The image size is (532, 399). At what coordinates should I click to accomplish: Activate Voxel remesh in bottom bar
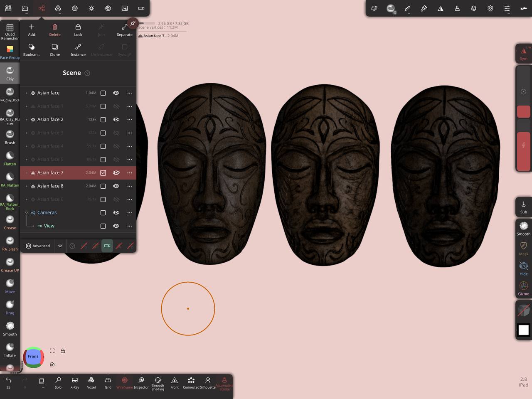tap(91, 382)
